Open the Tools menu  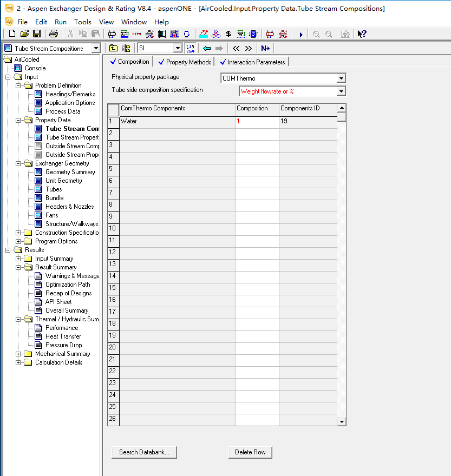[x=83, y=22]
